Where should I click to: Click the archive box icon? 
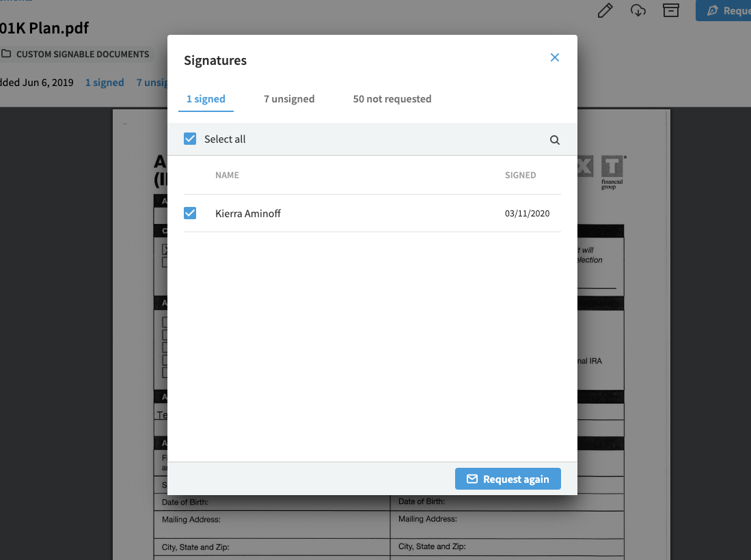pyautogui.click(x=671, y=10)
